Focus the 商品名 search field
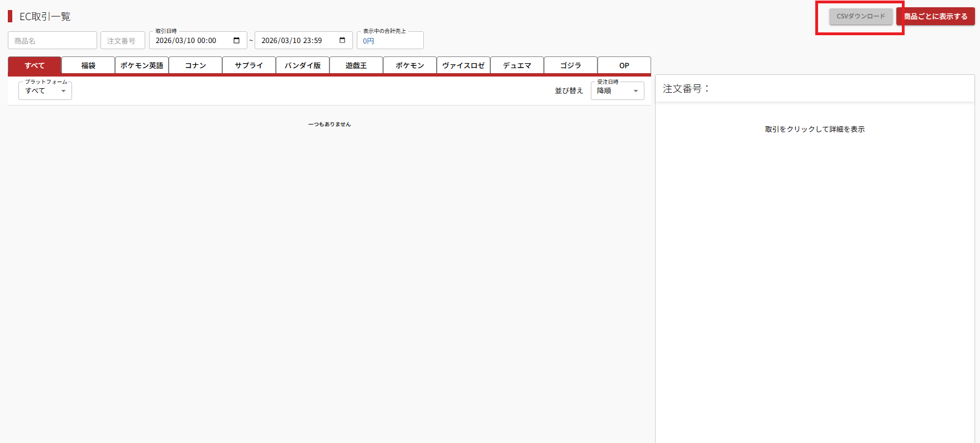Viewport: 980px width, 443px height. click(x=52, y=41)
